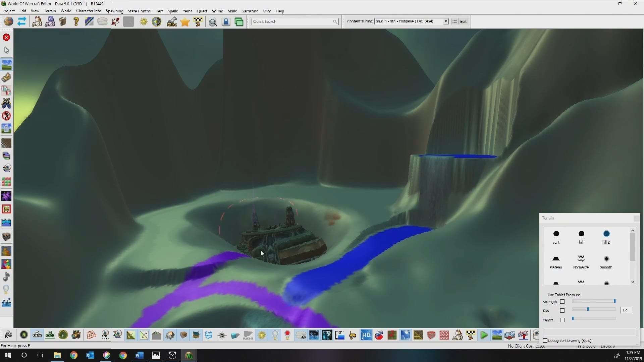Click the gold star toolbar icon
This screenshot has width=644, height=362.
click(x=185, y=22)
